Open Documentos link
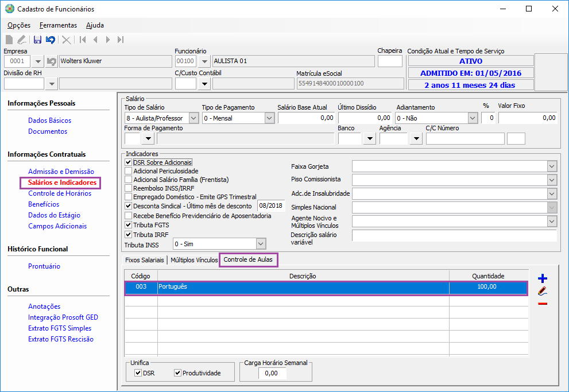This screenshot has width=569, height=392. pyautogui.click(x=48, y=131)
